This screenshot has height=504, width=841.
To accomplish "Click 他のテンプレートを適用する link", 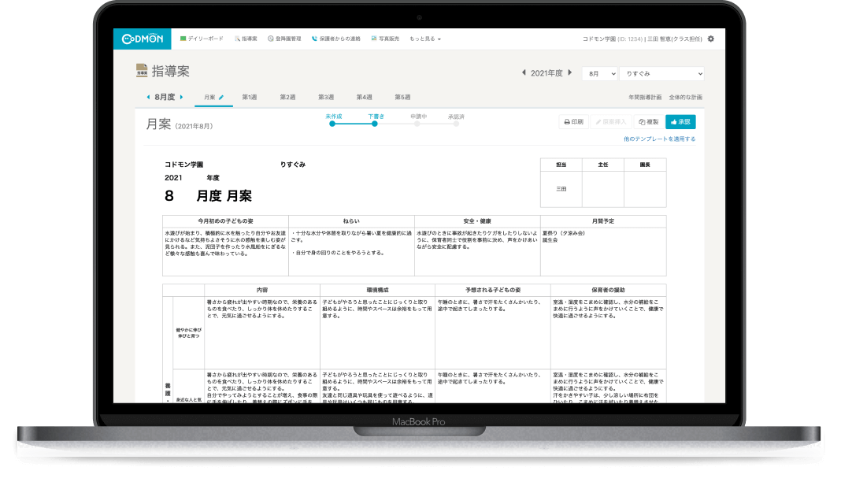I will tap(659, 139).
